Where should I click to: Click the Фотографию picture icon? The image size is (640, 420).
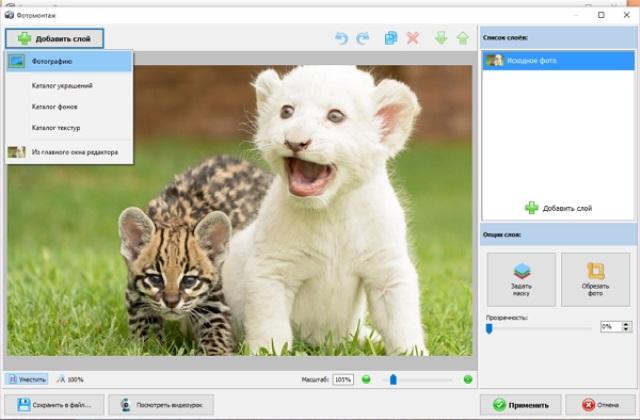17,61
